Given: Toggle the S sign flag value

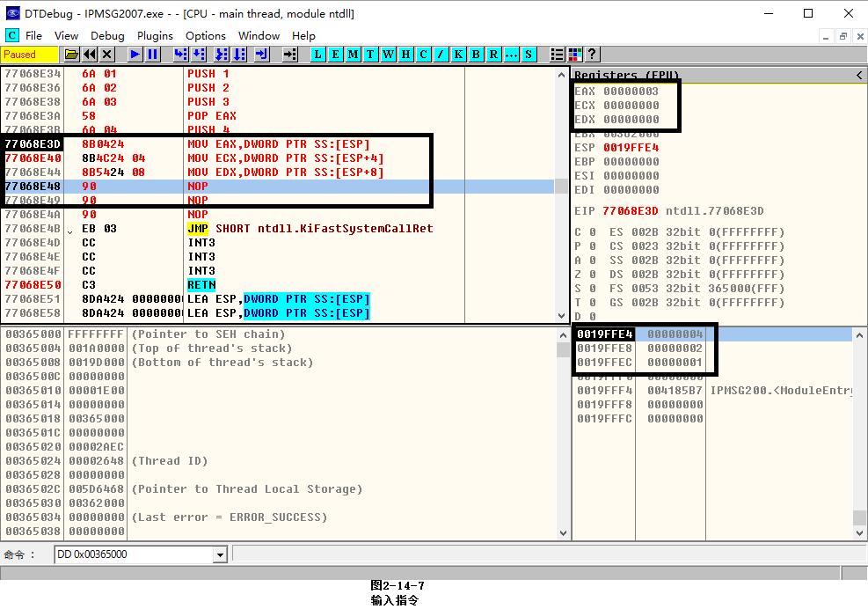Looking at the screenshot, I should coord(592,289).
